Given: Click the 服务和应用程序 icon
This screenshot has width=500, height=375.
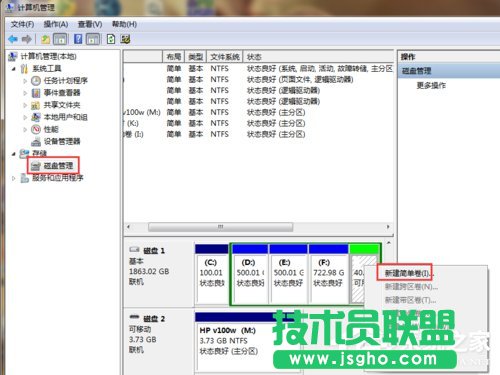Looking at the screenshot, I should coord(24,178).
